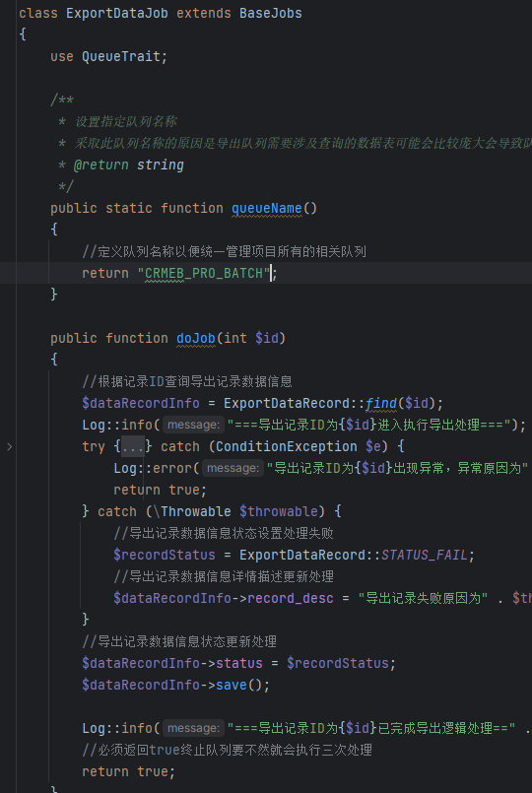Expand the folded try block gutter chevron
This screenshot has height=793, width=532.
(9, 446)
